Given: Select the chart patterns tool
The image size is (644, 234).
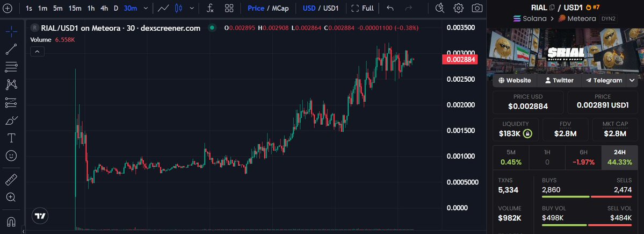Looking at the screenshot, I should pyautogui.click(x=11, y=84).
